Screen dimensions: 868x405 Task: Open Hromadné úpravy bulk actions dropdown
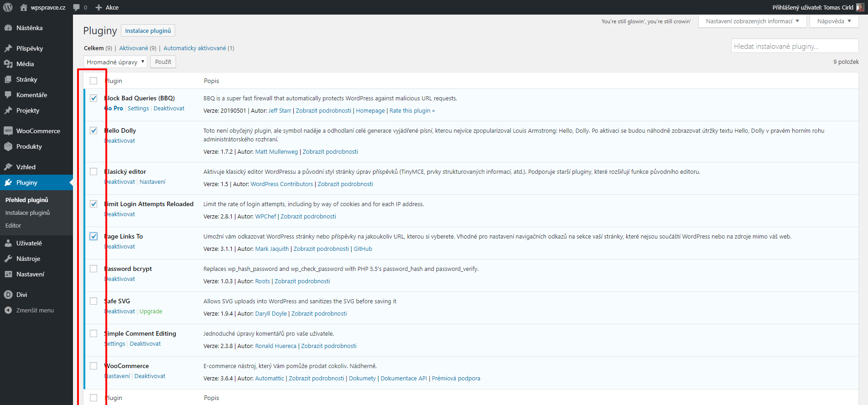[115, 62]
